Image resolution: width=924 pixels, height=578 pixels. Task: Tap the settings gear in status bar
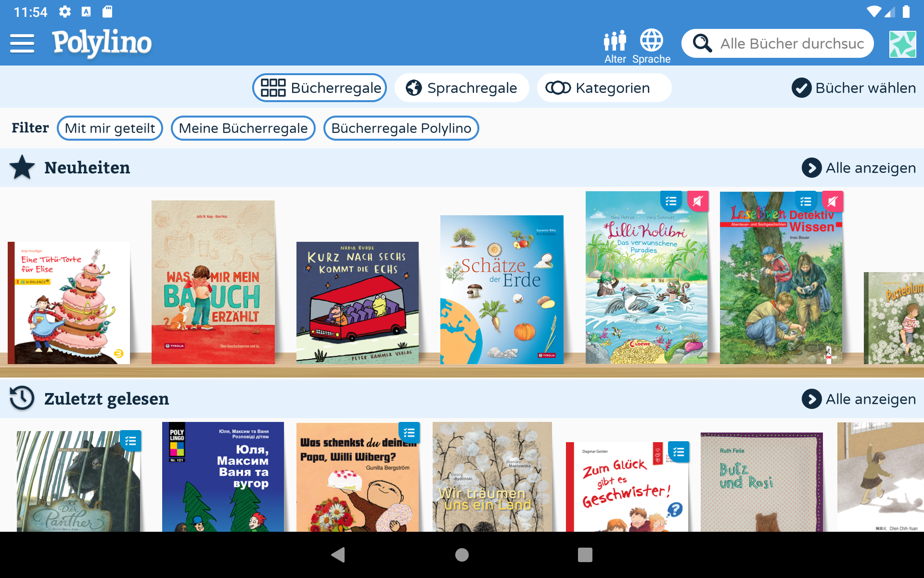coord(65,12)
